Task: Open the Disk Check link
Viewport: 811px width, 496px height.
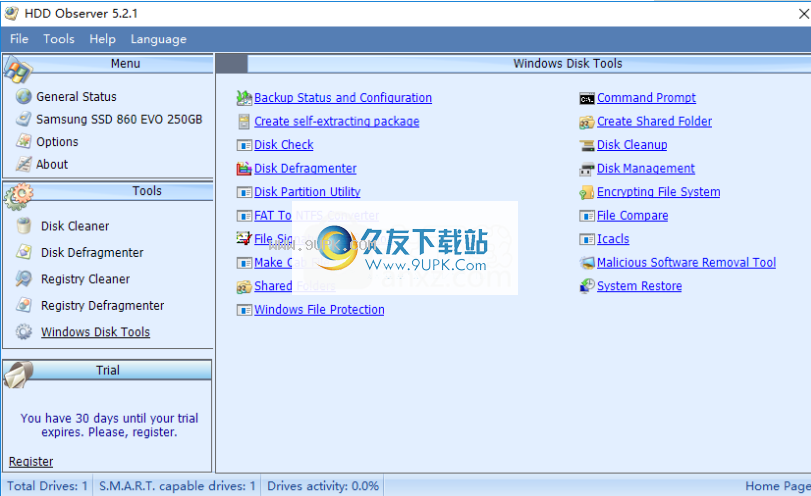Action: coord(283,145)
